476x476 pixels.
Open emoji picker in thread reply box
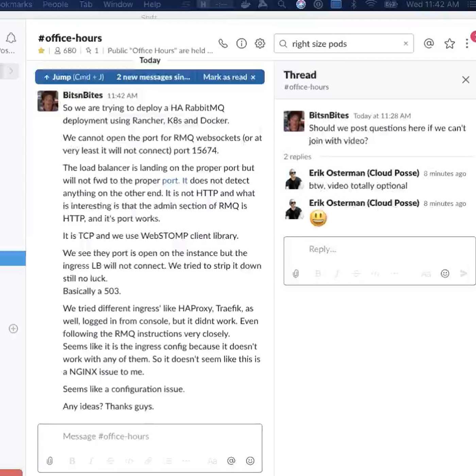pyautogui.click(x=445, y=274)
